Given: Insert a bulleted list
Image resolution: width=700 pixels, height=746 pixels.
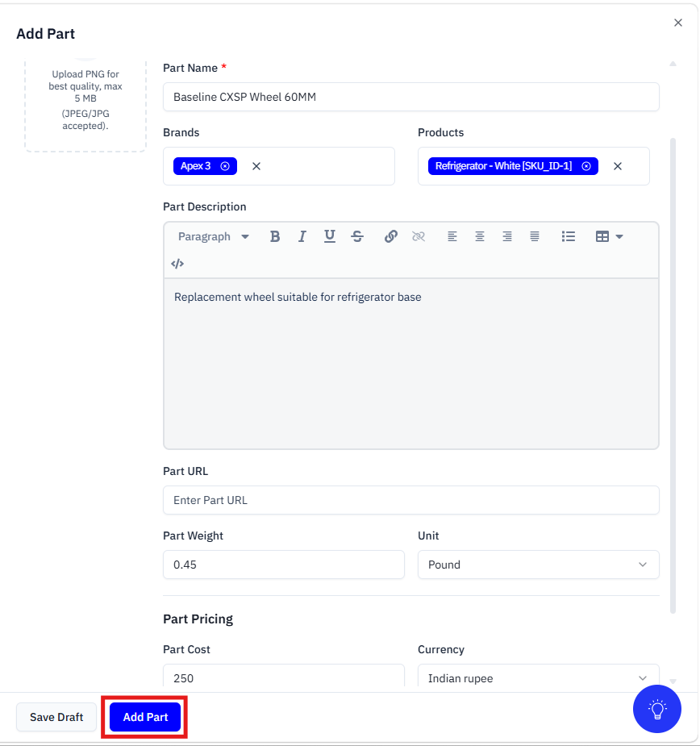Looking at the screenshot, I should coord(569,236).
